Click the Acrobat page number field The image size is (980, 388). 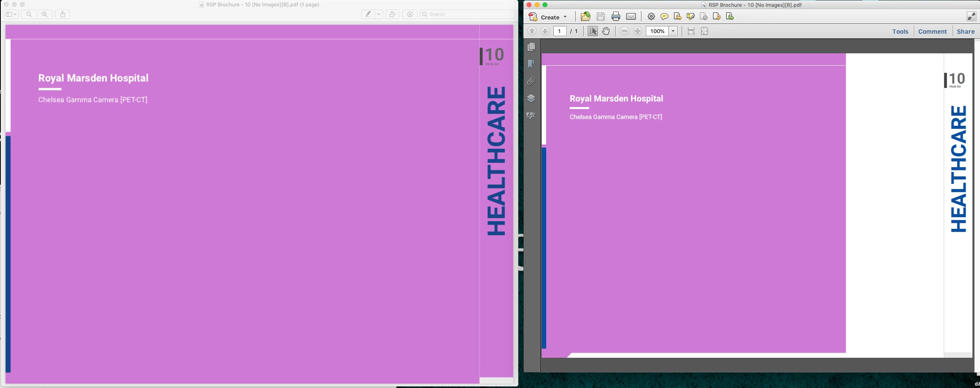pos(560,31)
